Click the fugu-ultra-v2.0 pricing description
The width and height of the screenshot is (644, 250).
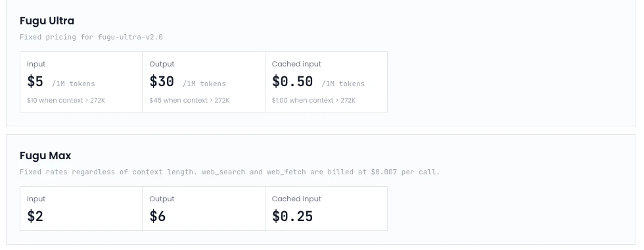[91, 37]
